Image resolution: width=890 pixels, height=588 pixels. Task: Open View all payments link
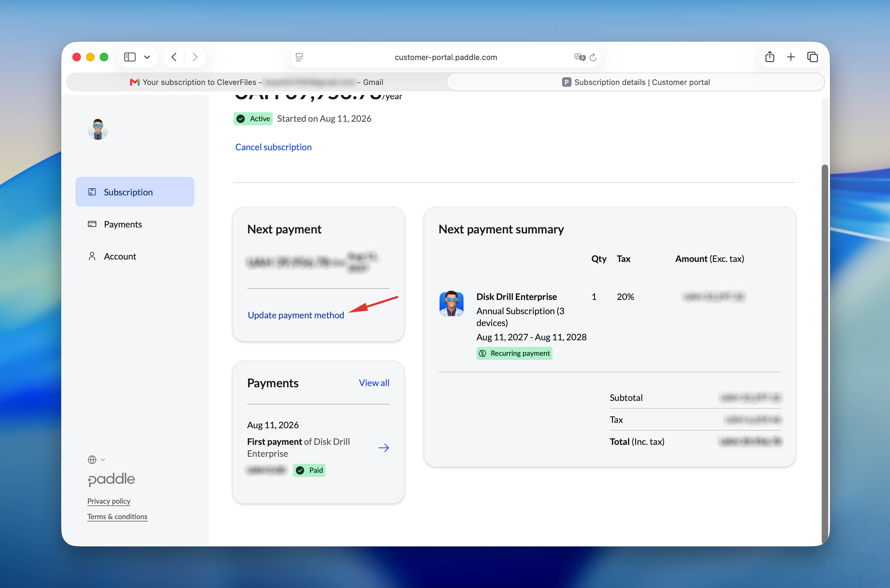374,383
